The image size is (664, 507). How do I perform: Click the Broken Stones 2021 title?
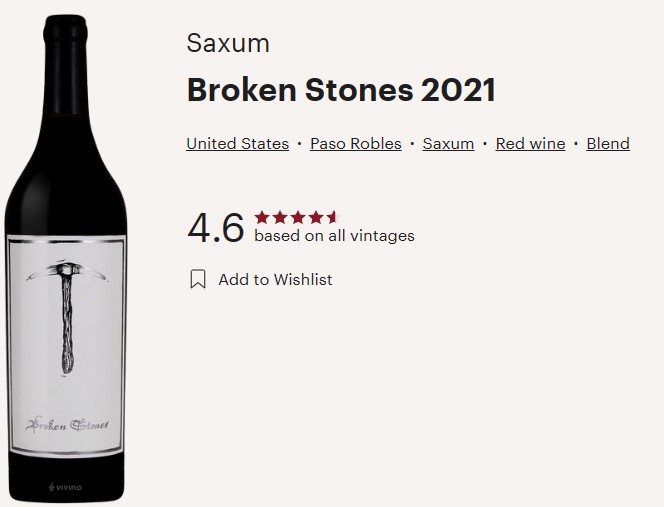341,90
